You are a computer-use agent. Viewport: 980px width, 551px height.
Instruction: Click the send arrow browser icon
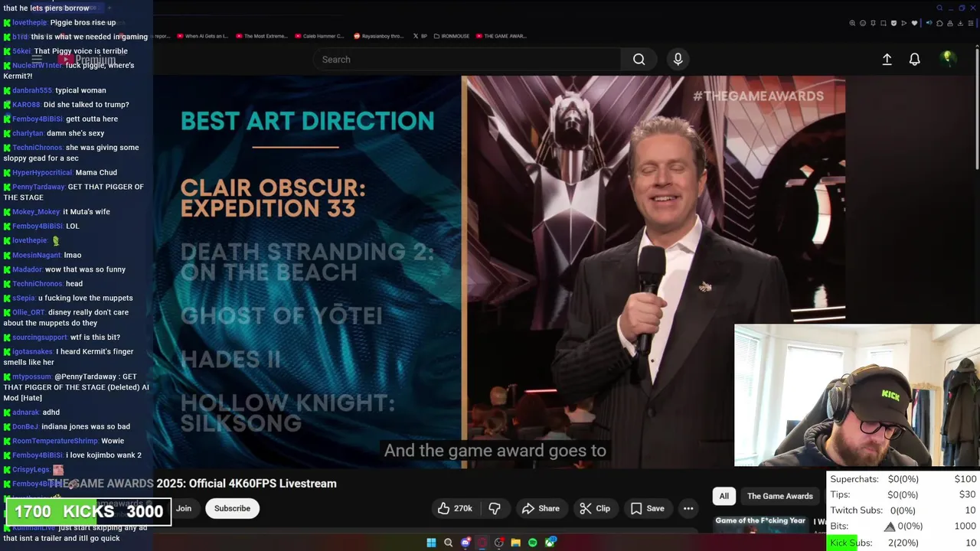(x=904, y=23)
